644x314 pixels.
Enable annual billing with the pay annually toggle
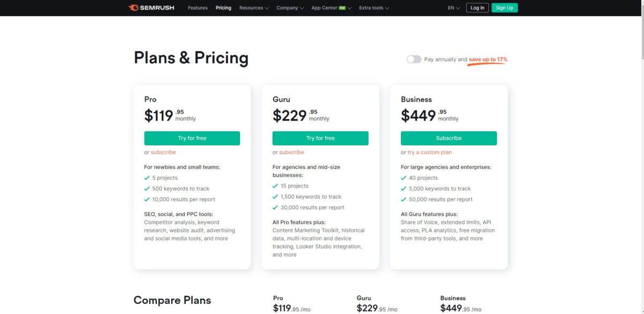pyautogui.click(x=413, y=59)
